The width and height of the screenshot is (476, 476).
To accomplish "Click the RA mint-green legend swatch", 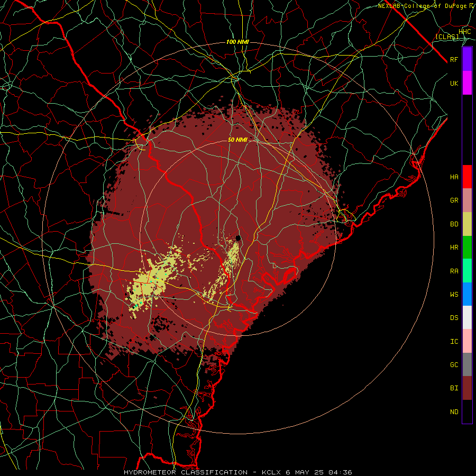I will [x=467, y=270].
